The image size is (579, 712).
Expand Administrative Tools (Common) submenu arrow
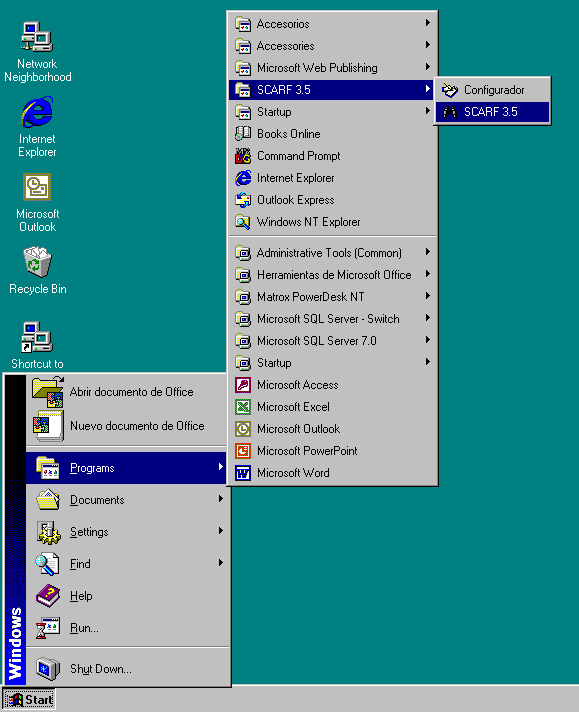click(x=428, y=252)
